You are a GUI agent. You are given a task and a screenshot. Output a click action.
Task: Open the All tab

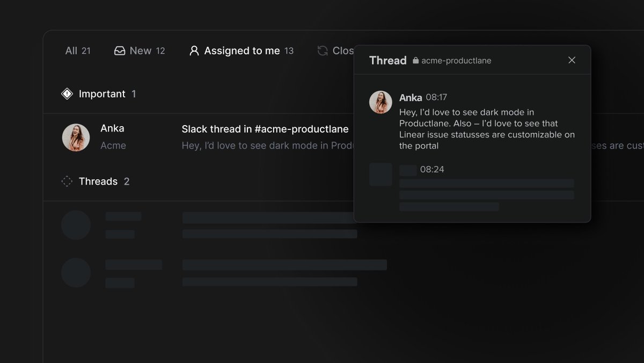tap(78, 50)
